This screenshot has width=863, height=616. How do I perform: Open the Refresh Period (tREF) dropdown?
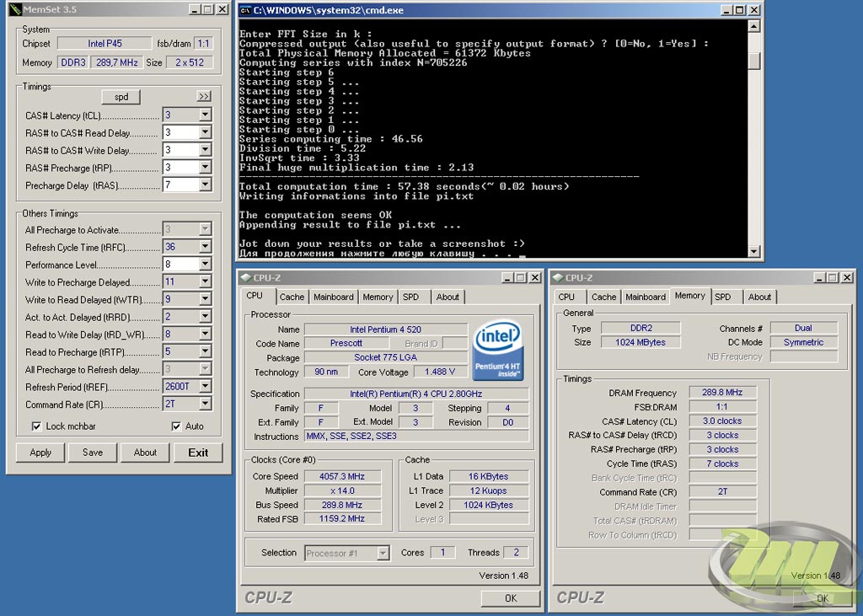click(x=205, y=387)
